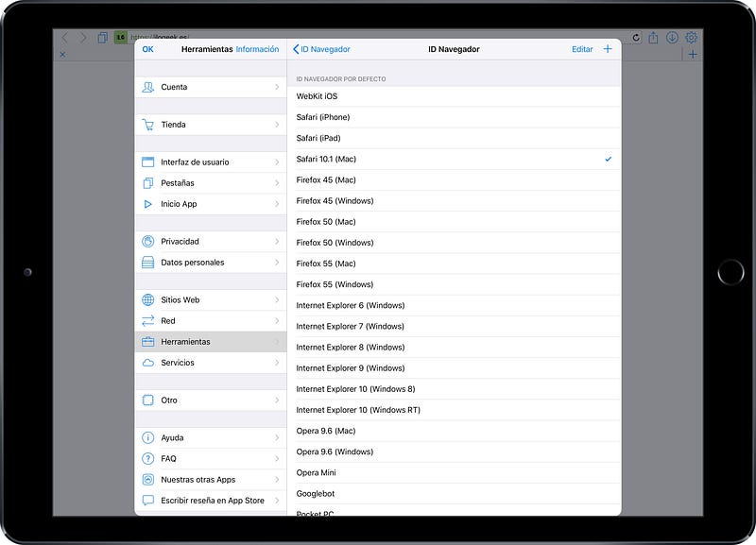Expand the Interfaz de usuario chevron

tap(277, 162)
